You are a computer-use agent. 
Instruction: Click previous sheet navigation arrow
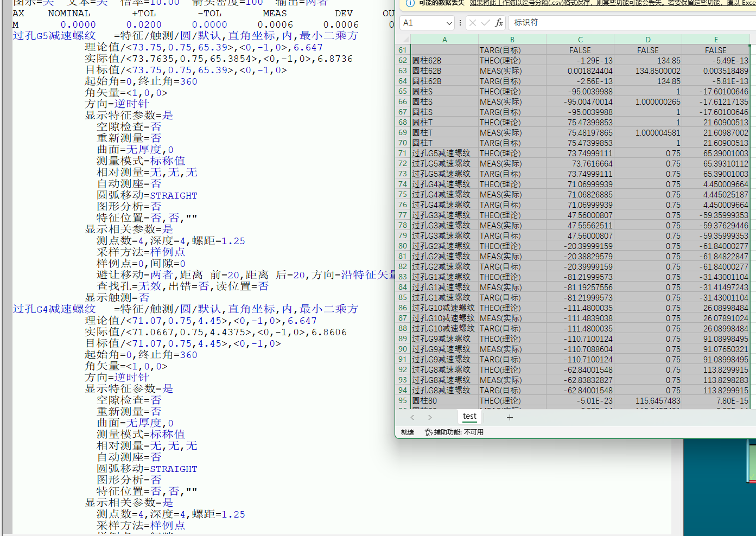(412, 417)
